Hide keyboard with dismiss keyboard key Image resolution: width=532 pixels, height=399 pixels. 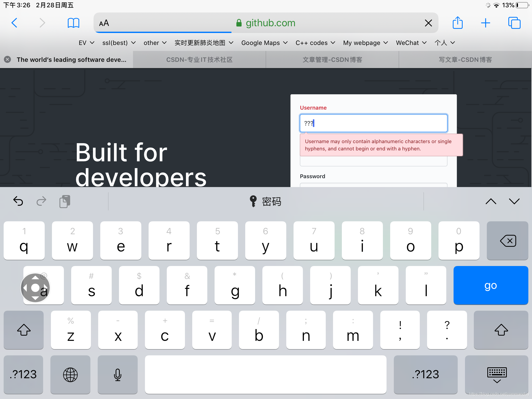[497, 375]
